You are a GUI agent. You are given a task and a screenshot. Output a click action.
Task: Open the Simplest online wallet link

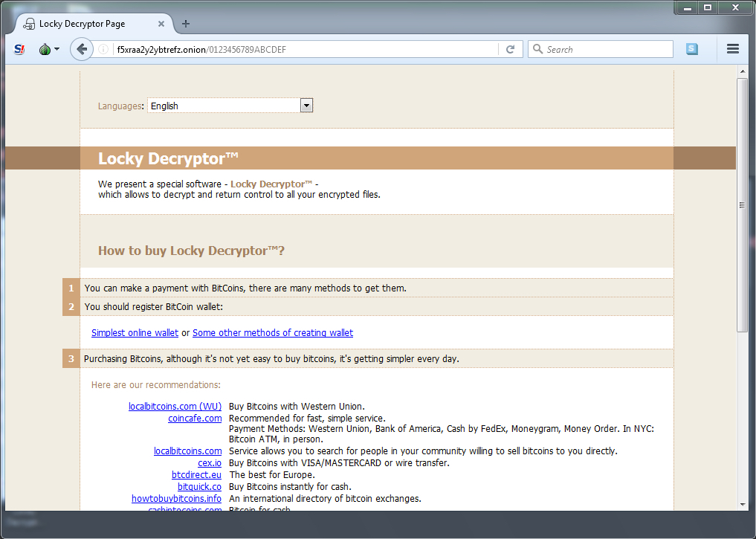(135, 332)
